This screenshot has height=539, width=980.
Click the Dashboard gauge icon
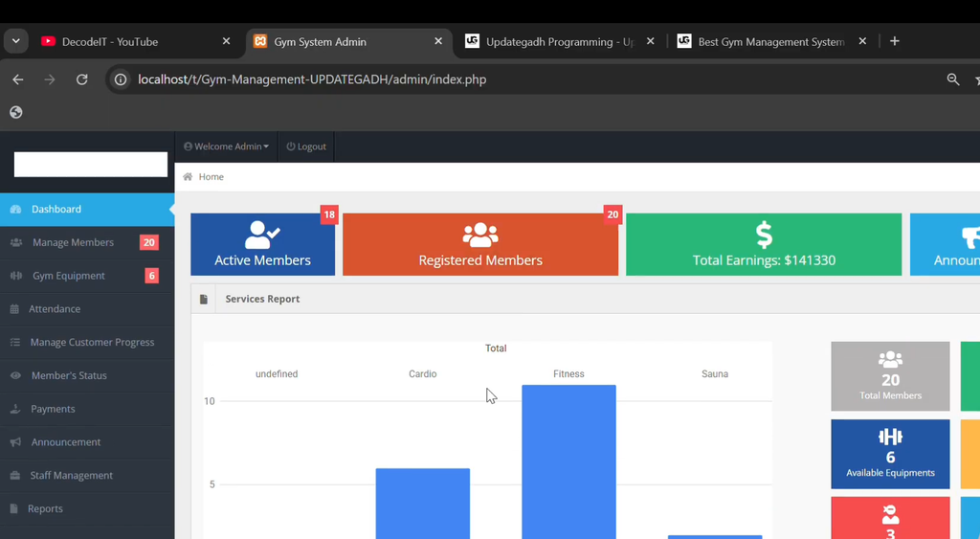coord(16,209)
